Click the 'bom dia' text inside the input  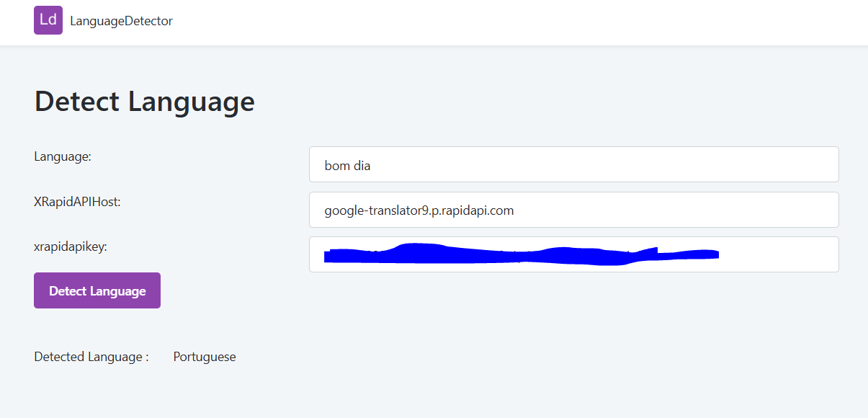(347, 165)
